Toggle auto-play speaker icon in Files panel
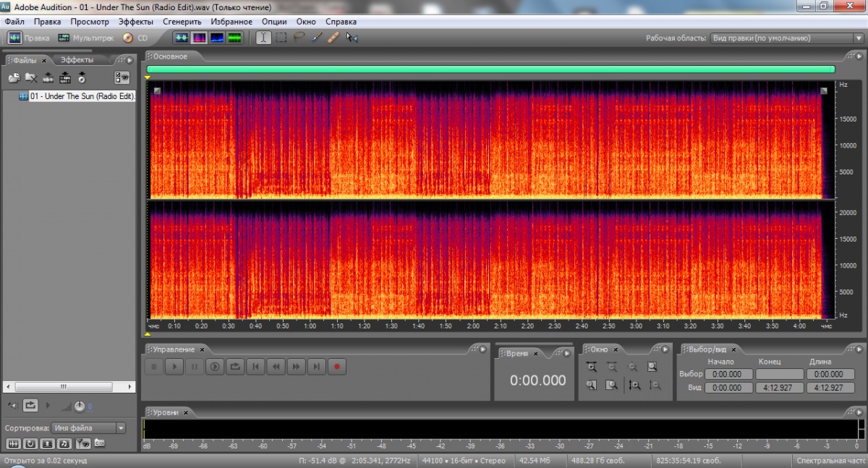Screen dimensions: 868x468 pos(12,405)
